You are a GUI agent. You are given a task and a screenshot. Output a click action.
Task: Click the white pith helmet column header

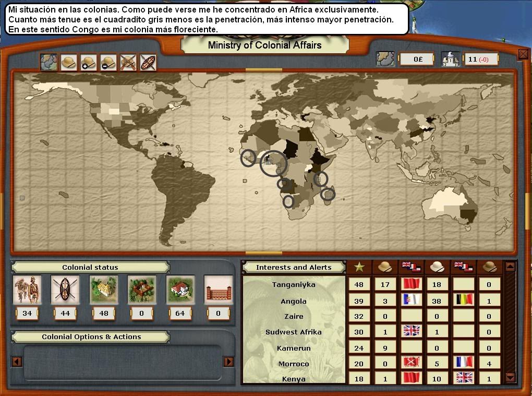pyautogui.click(x=437, y=268)
